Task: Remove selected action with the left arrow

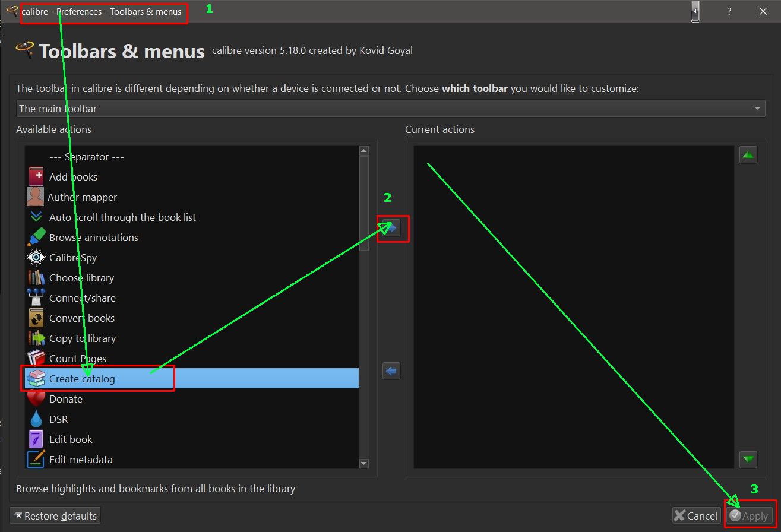Action: point(391,372)
